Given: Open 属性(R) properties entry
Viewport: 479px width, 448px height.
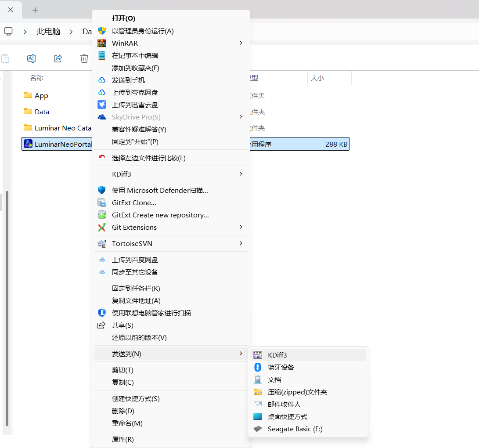Looking at the screenshot, I should pyautogui.click(x=171, y=440).
